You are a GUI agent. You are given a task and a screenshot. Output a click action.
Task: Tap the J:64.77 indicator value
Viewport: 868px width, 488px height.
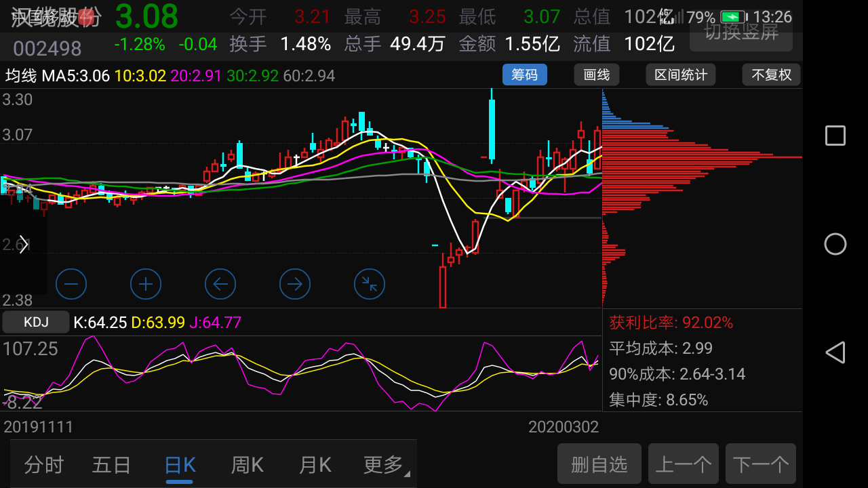215,322
